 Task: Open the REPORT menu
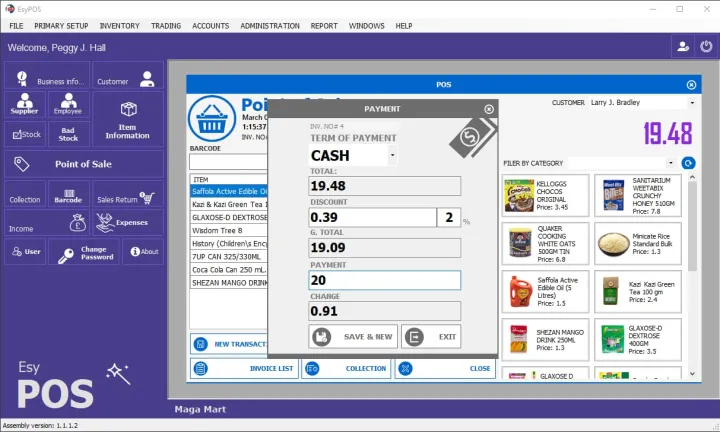click(324, 26)
